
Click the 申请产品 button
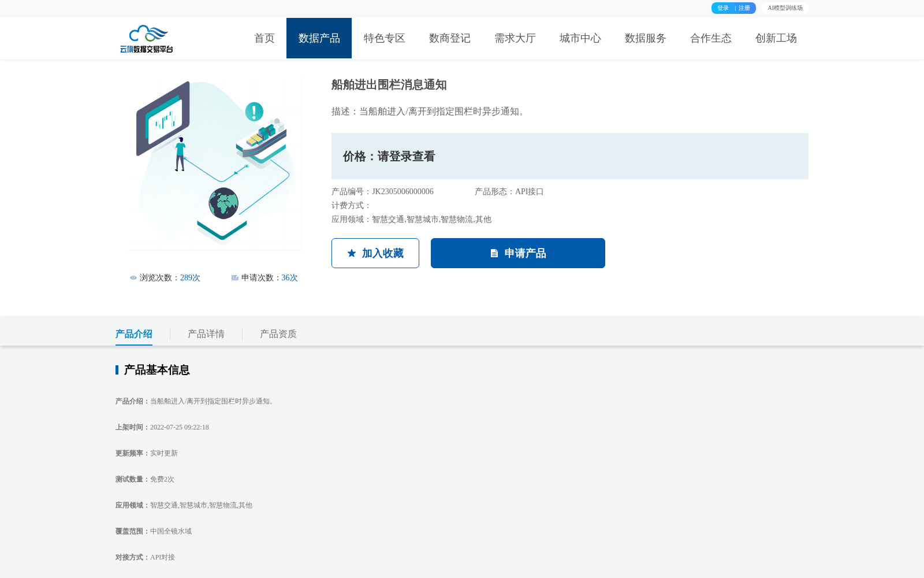(x=518, y=253)
